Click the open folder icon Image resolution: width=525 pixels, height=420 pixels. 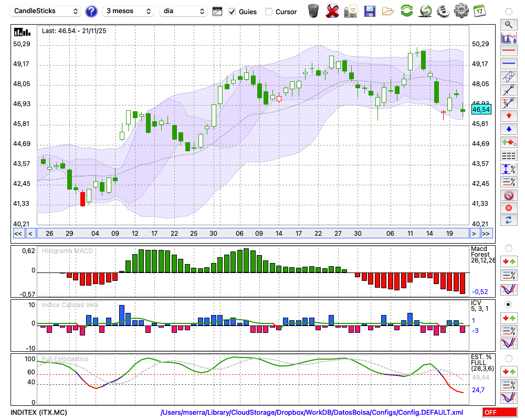[x=388, y=11]
